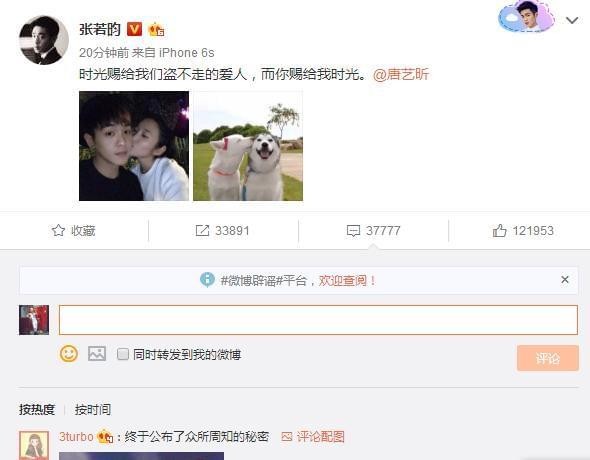Viewport: 590px width, 460px height.
Task: Click the insert image icon under comment box
Action: point(97,354)
